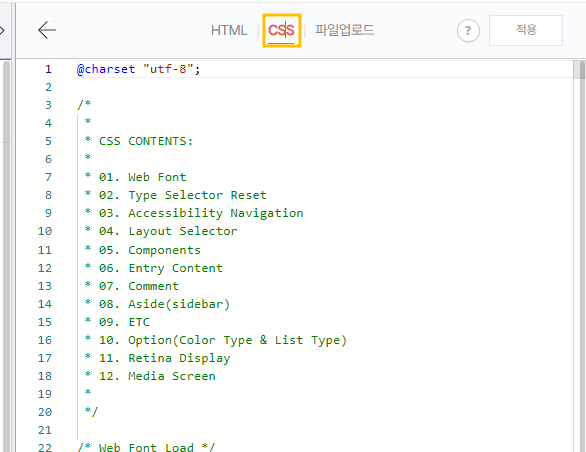Click the '/* Web Font Load */' comment
Viewport: 586px width, 452px height.
146,447
